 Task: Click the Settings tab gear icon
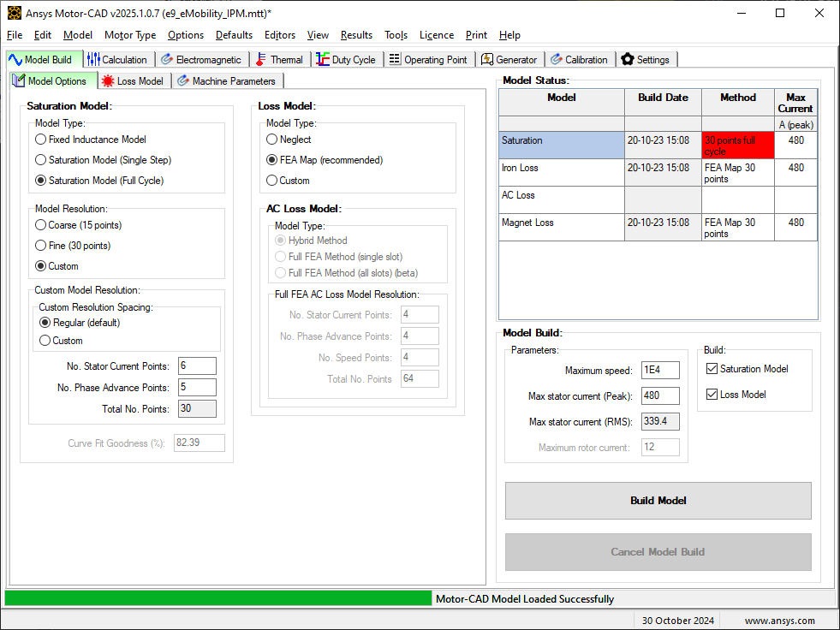pyautogui.click(x=628, y=59)
